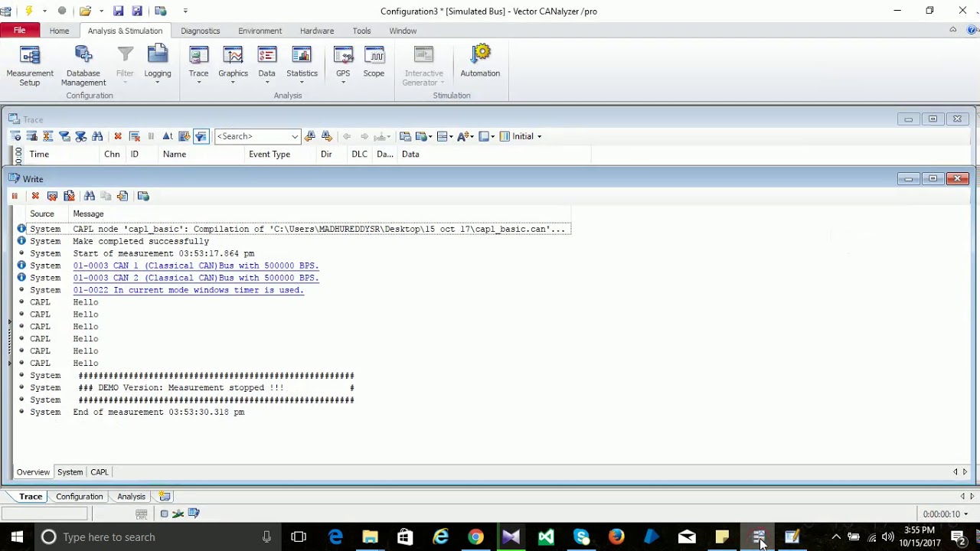The width and height of the screenshot is (980, 551).
Task: Click the lightning start measurement icon
Action: (x=29, y=11)
